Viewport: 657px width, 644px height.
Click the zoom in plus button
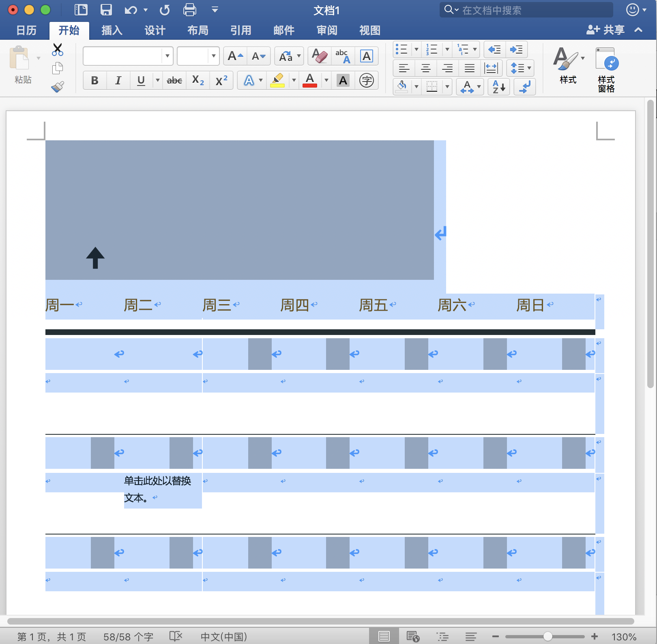595,636
